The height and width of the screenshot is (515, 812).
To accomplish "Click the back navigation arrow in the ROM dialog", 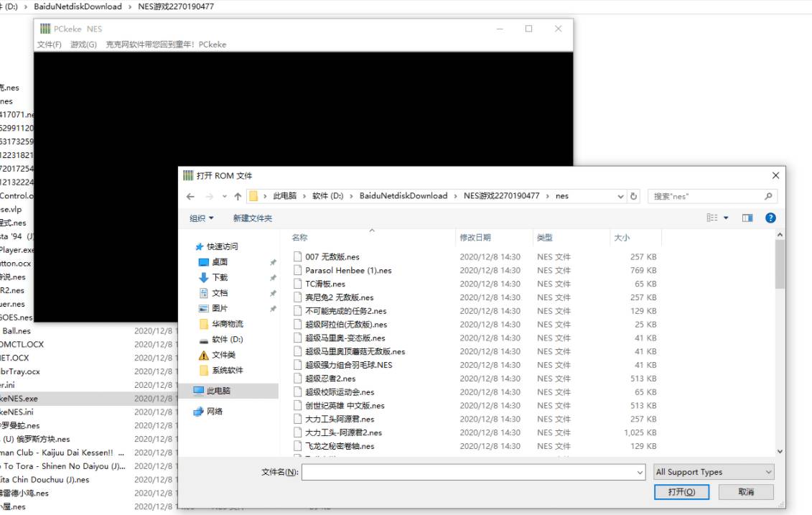I will pyautogui.click(x=190, y=195).
